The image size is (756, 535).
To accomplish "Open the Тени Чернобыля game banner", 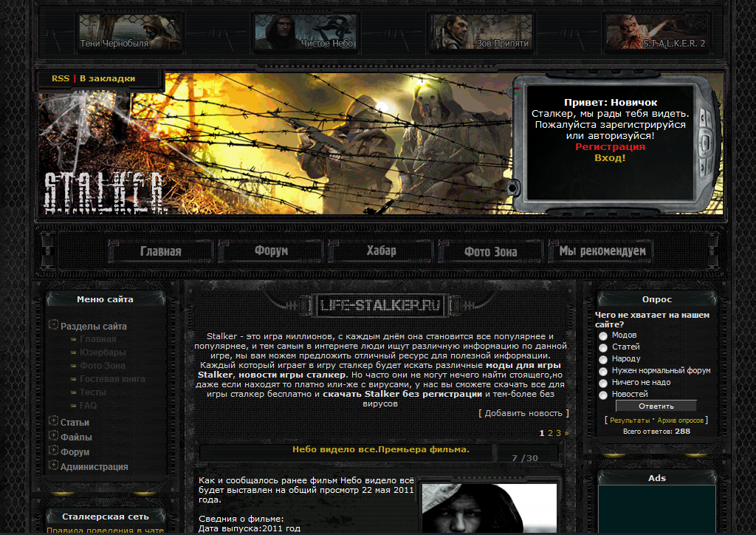I will tap(130, 32).
